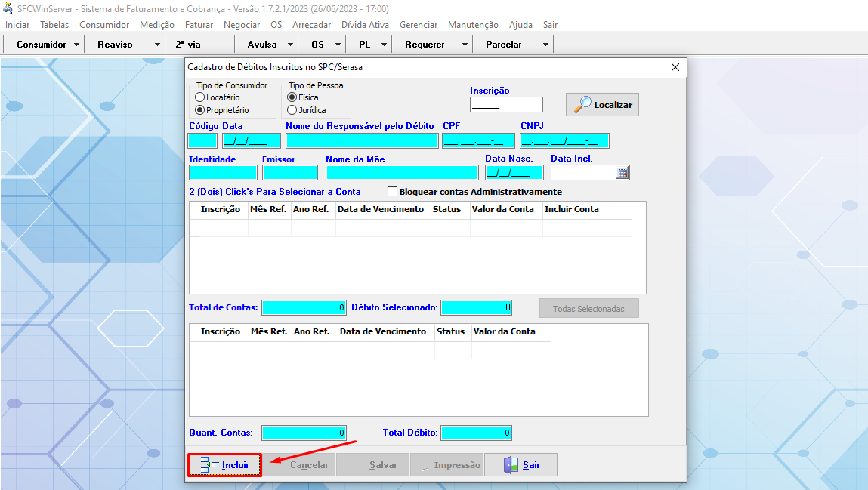The height and width of the screenshot is (490, 868).
Task: Click the Sair door exit button
Action: pyautogui.click(x=521, y=465)
